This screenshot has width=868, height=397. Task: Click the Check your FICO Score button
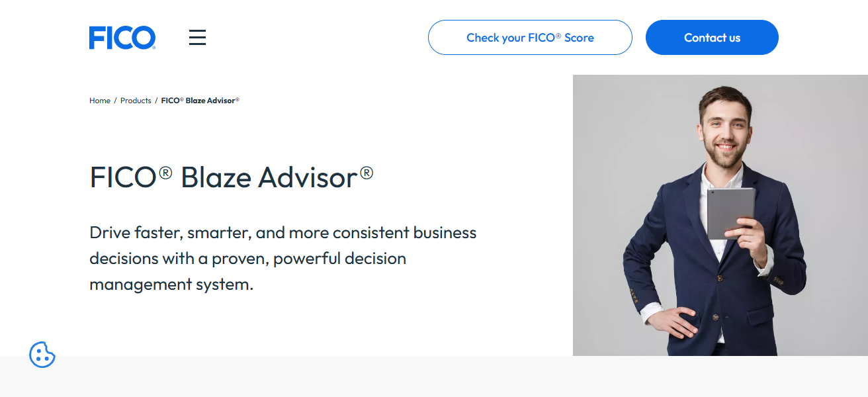530,37
